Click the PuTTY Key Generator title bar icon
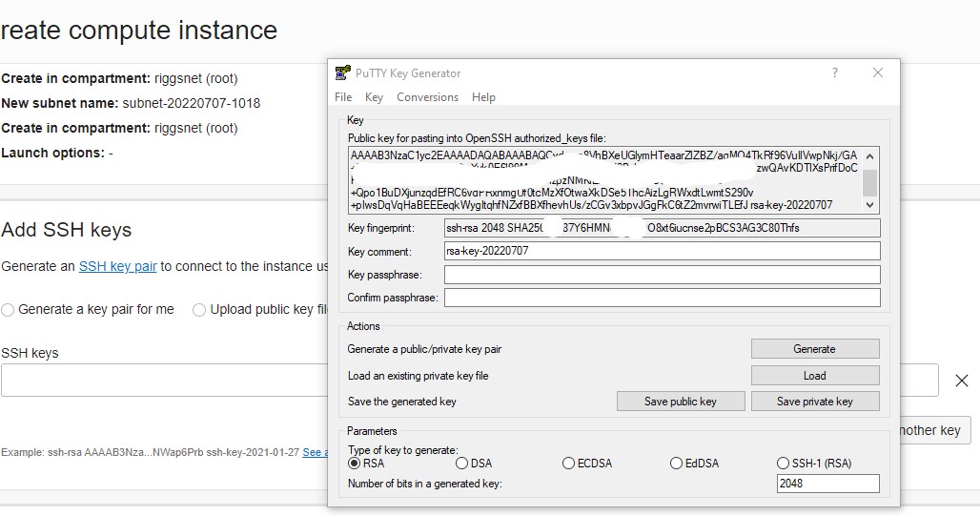Screen dimensions: 980x516 point(342,72)
